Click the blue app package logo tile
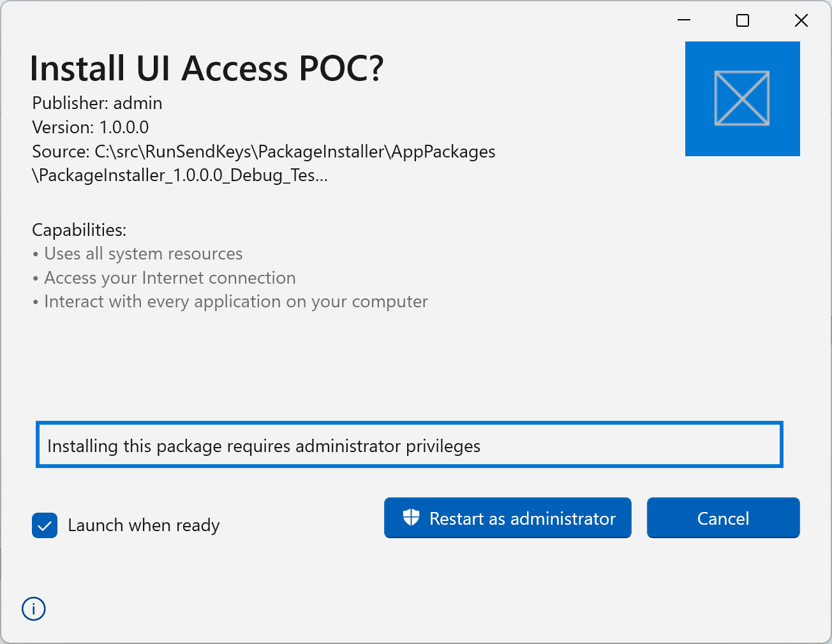832x644 pixels. click(x=742, y=99)
